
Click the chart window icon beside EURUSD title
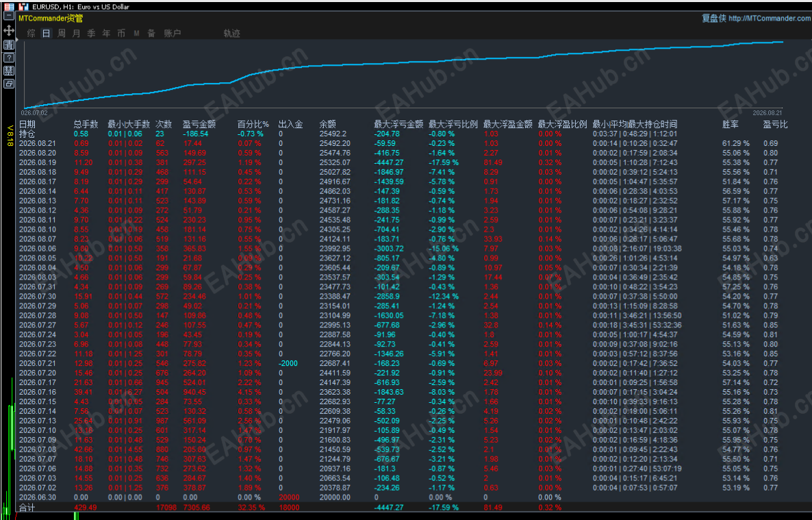(23, 7)
